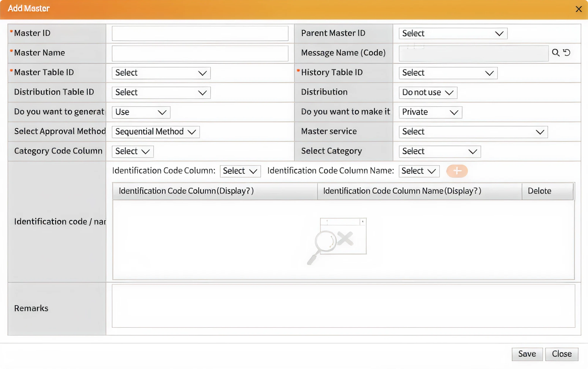Image resolution: width=588 pixels, height=369 pixels.
Task: Open the Sequential Method approval dropdown
Action: pyautogui.click(x=155, y=132)
